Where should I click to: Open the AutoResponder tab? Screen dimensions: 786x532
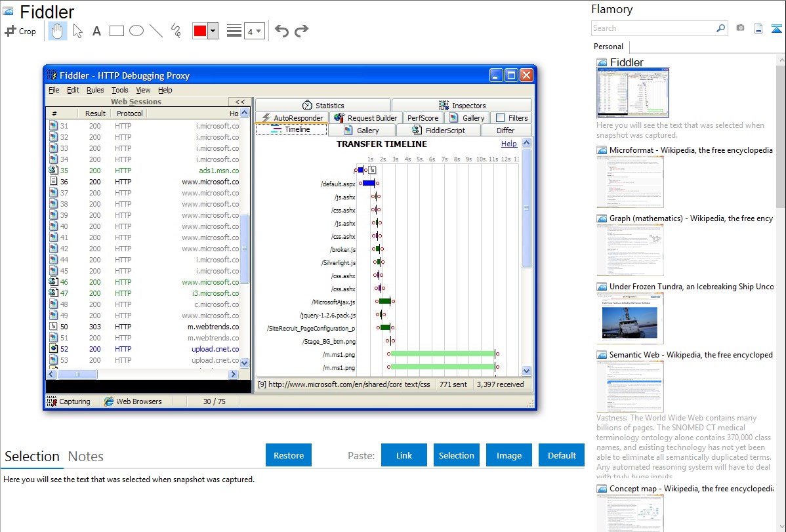point(292,118)
